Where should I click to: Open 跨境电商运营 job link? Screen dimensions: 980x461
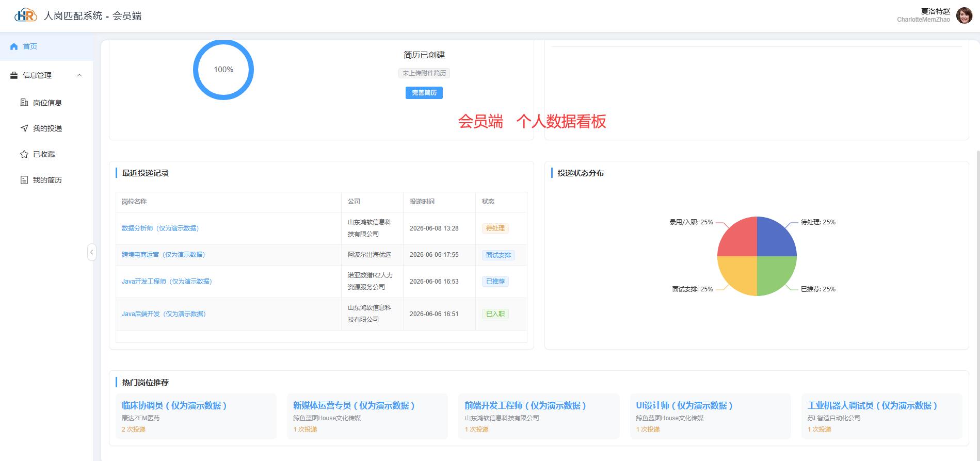coord(163,255)
